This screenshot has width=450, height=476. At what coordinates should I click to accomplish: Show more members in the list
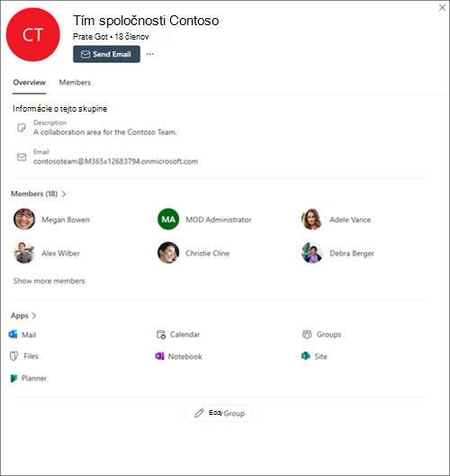(49, 281)
